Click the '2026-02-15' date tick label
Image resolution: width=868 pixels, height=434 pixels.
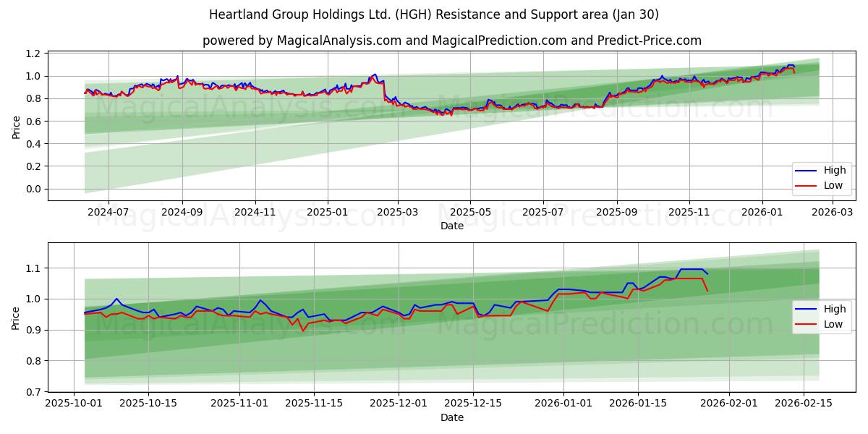(802, 404)
